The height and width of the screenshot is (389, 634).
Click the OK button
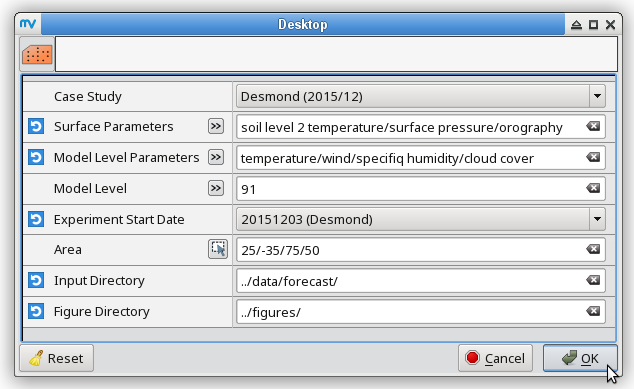[x=580, y=358]
